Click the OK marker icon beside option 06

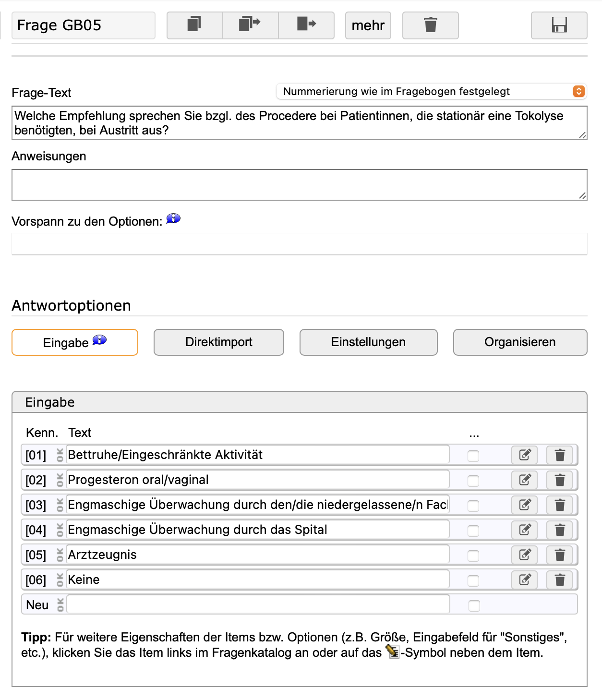(60, 580)
